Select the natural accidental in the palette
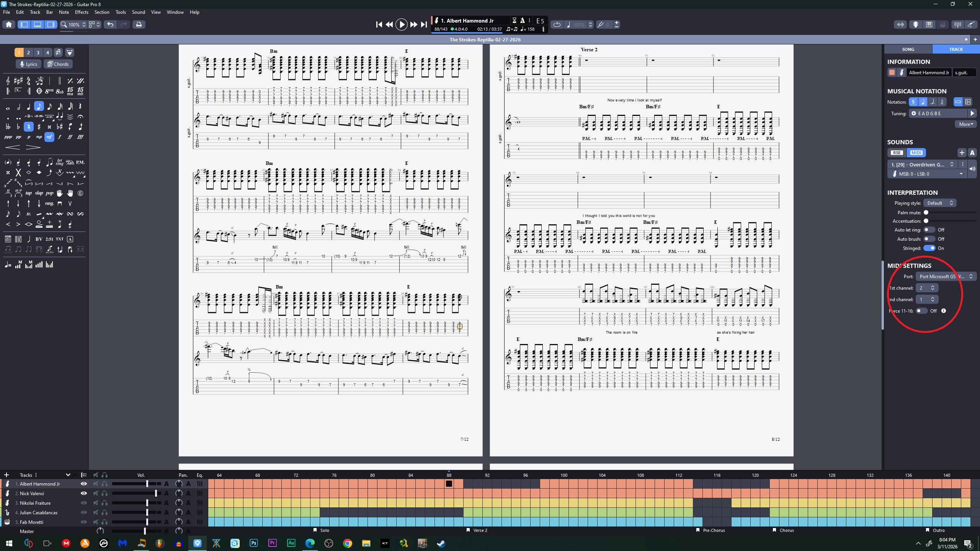Image resolution: width=980 pixels, height=551 pixels. pyautogui.click(x=29, y=127)
